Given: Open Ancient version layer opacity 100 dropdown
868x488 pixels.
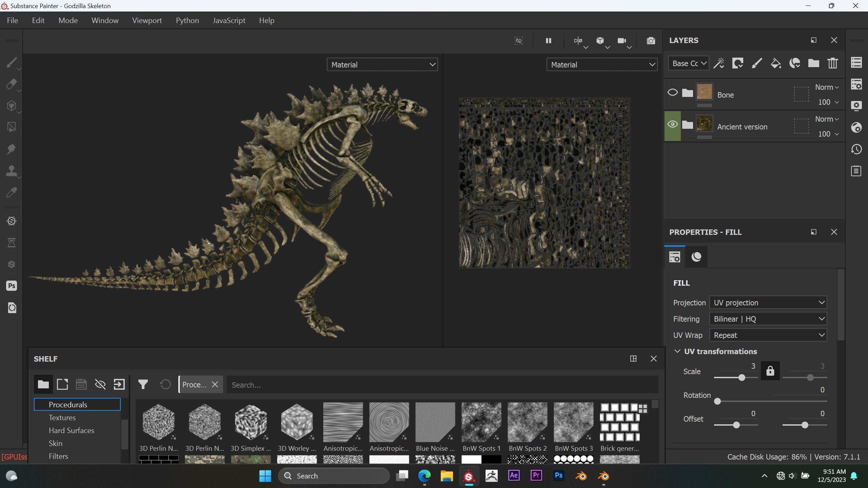Looking at the screenshot, I should 828,134.
